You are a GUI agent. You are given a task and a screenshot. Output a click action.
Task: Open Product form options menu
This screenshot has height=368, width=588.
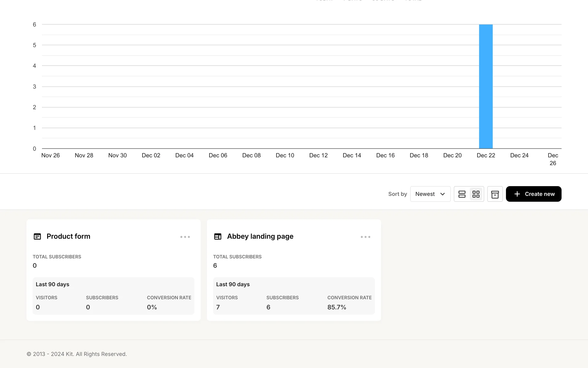pos(185,237)
